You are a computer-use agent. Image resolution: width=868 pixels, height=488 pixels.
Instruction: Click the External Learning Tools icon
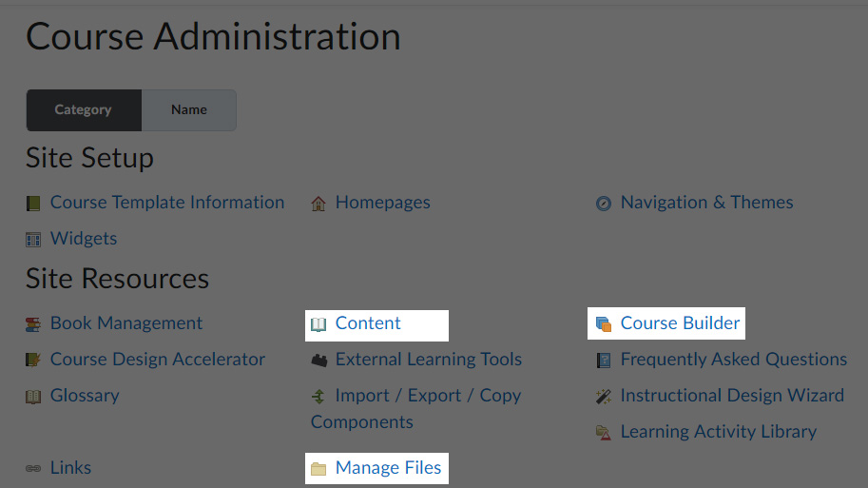tap(318, 361)
